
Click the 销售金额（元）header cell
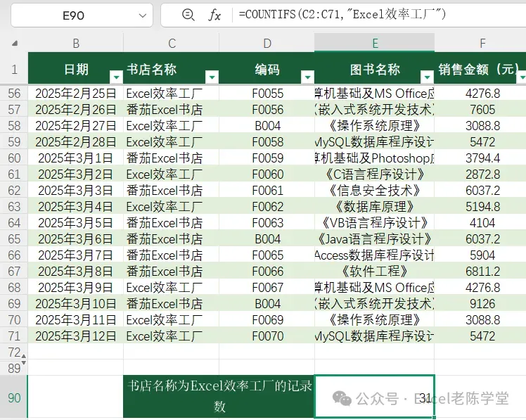pos(480,69)
